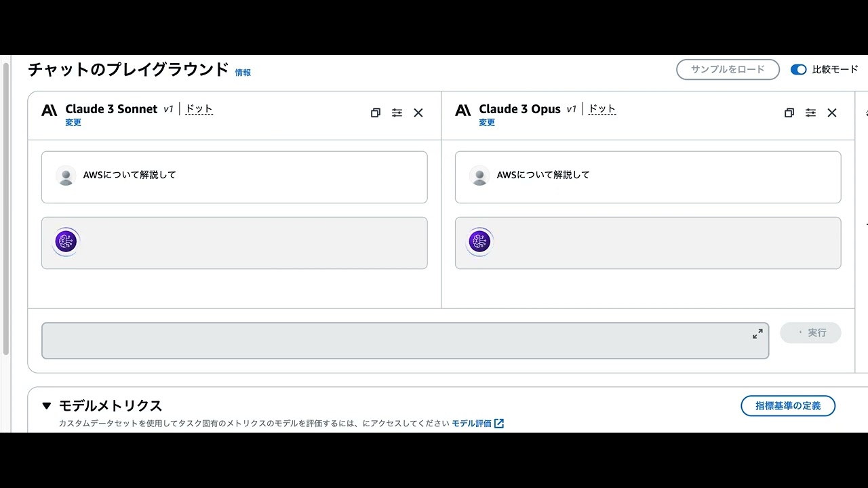Open the 情報 info link
The height and width of the screenshot is (488, 868).
pyautogui.click(x=243, y=73)
